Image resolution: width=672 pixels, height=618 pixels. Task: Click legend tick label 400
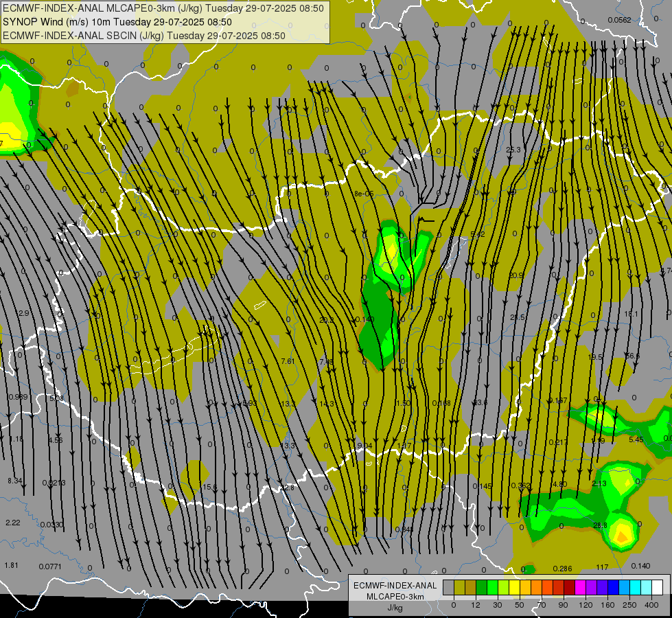(651, 605)
